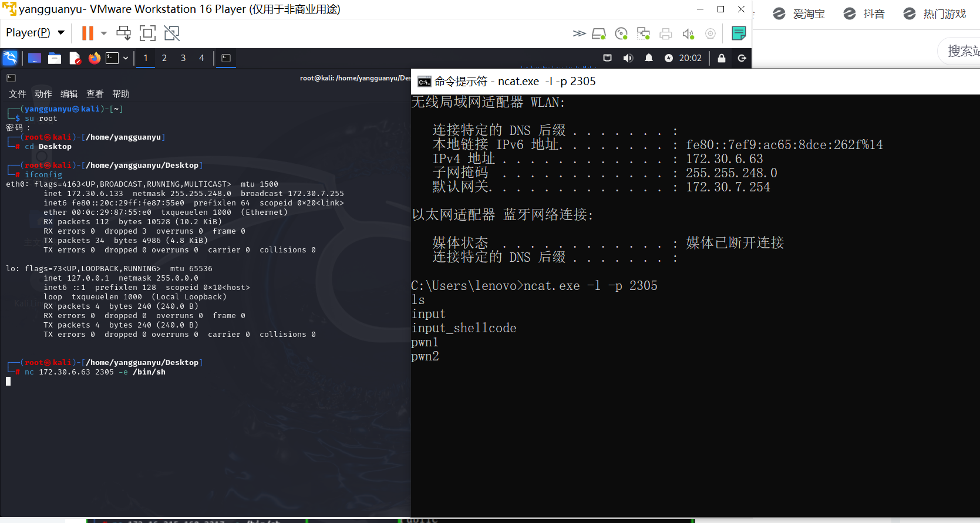Open the 抖音 bookmark in browser

point(864,14)
